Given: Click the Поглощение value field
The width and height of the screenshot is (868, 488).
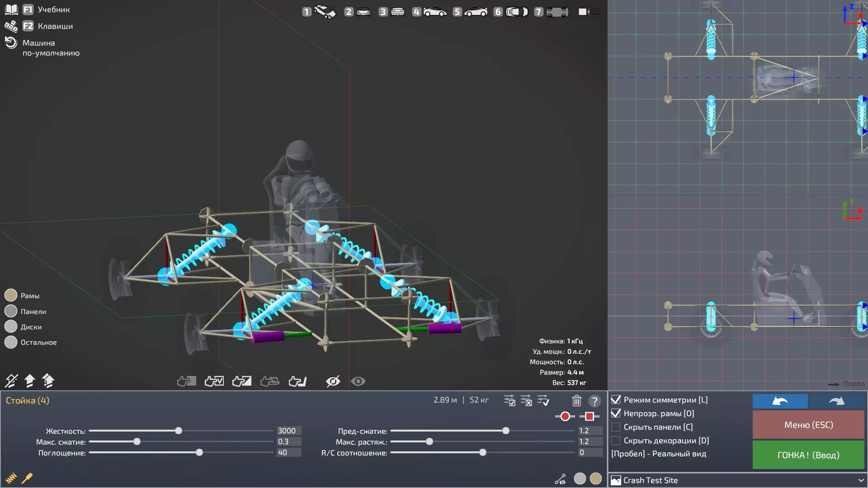Looking at the screenshot, I should (x=288, y=452).
